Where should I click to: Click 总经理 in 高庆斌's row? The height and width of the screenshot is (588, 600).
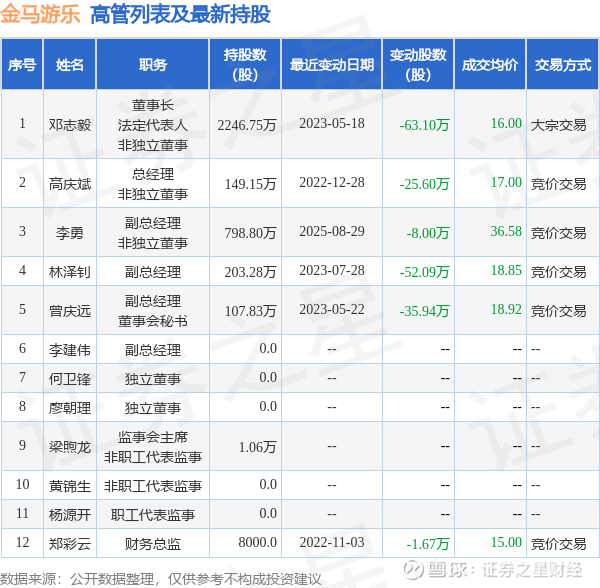(x=153, y=174)
